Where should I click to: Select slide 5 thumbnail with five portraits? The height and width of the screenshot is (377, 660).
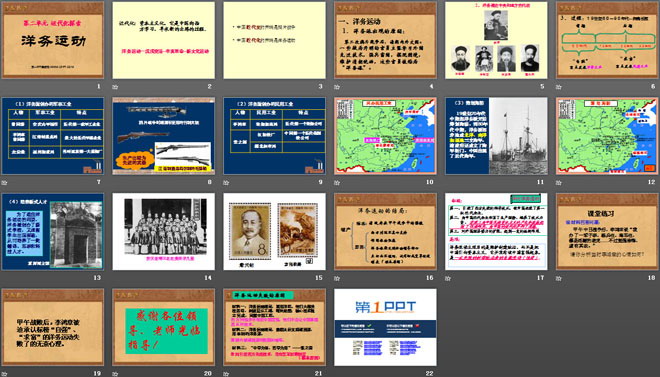point(496,40)
